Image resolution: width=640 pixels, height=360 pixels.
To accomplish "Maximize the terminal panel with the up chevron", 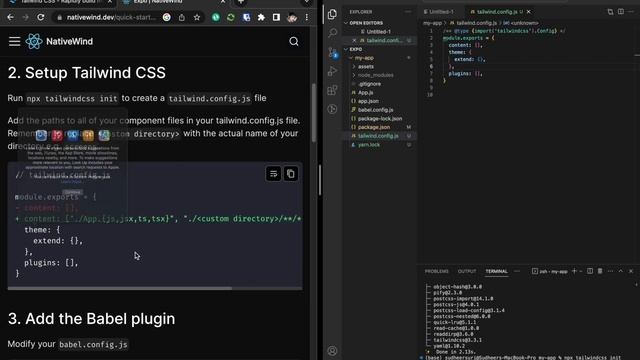I will 620,271.
